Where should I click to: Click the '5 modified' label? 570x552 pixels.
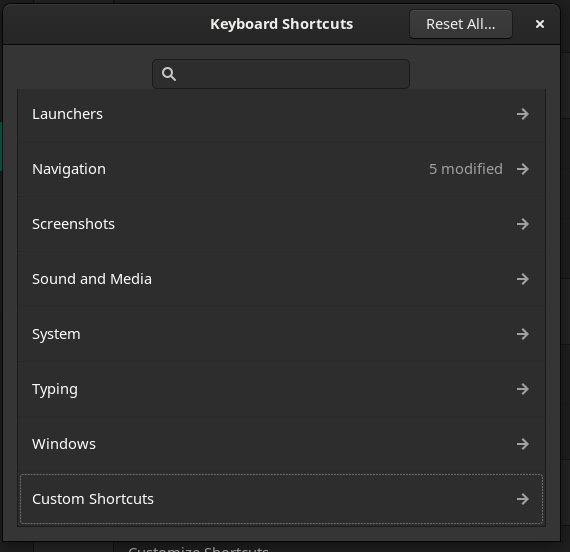466,169
